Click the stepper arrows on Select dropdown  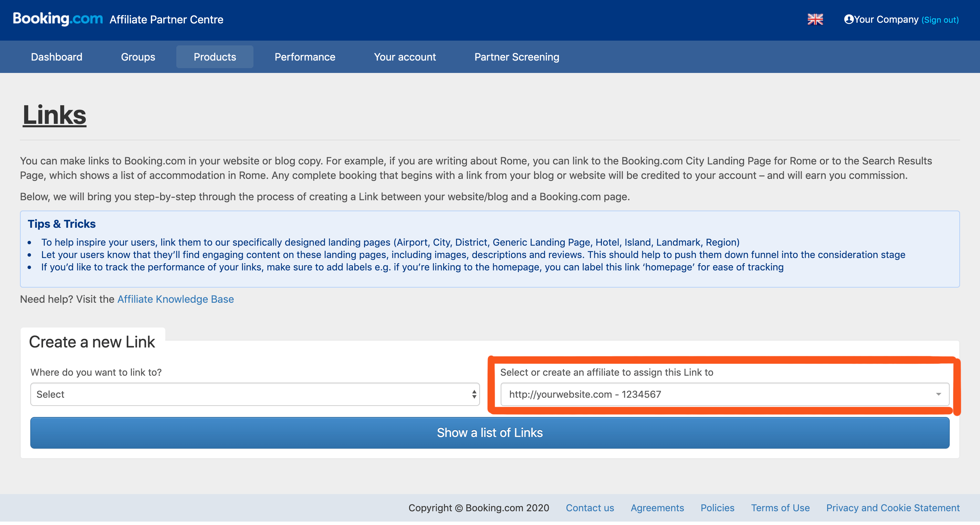click(x=473, y=394)
